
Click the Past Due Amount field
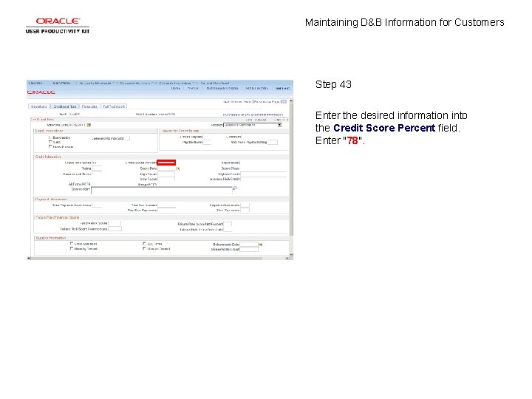(x=166, y=205)
